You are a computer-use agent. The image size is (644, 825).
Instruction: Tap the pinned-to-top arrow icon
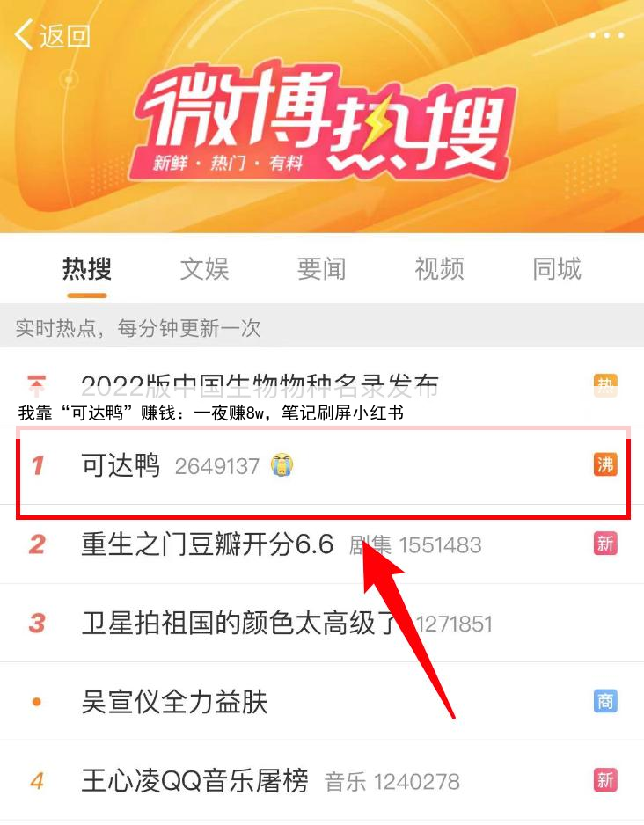[x=36, y=385]
